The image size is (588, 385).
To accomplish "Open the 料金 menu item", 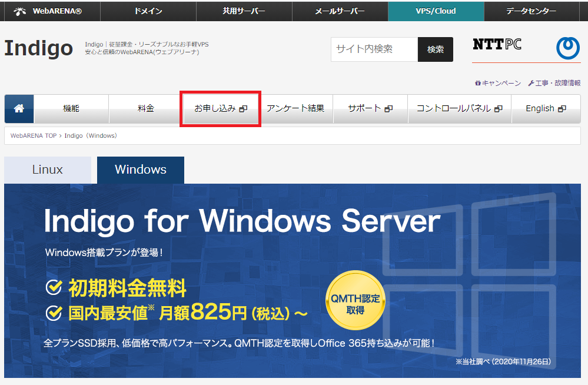I will coord(146,109).
